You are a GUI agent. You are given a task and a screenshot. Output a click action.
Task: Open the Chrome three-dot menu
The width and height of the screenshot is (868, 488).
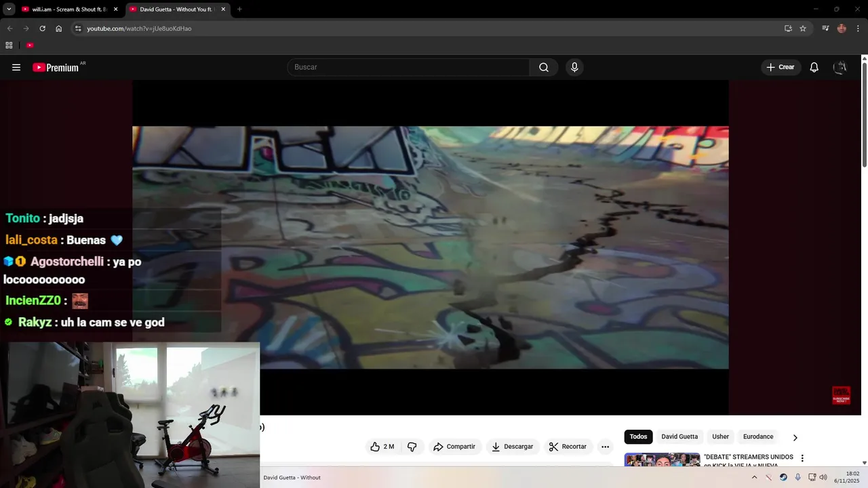(x=858, y=28)
